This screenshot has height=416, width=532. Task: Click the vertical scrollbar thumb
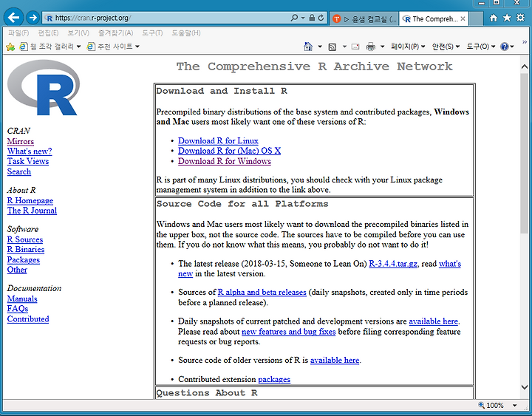pos(525,153)
